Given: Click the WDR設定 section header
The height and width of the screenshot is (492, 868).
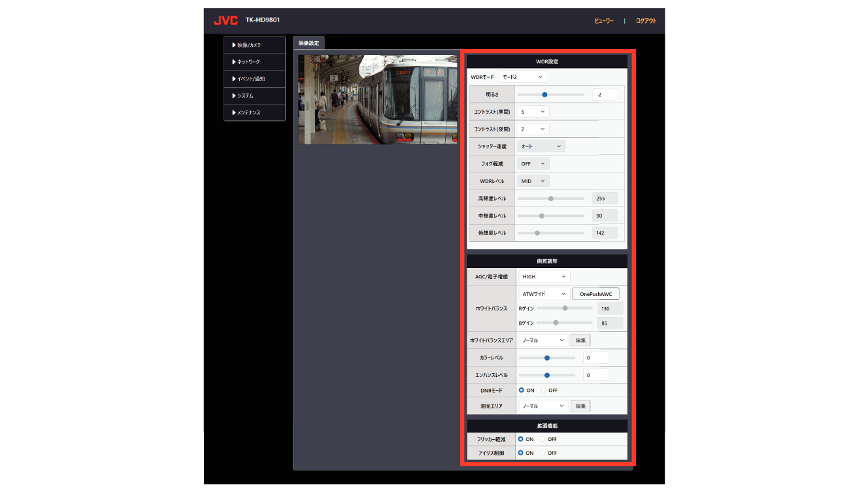Looking at the screenshot, I should tap(547, 61).
